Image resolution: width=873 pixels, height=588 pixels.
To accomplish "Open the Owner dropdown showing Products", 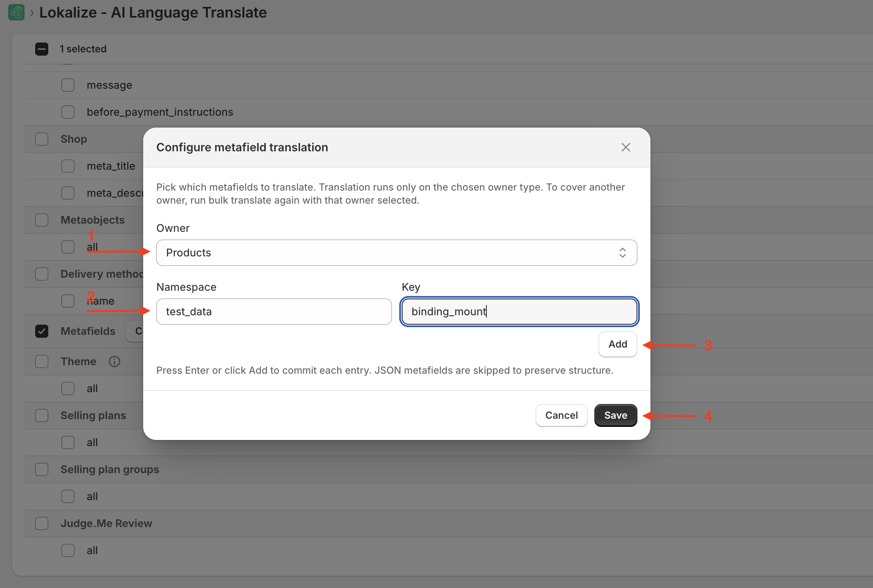I will coord(396,253).
